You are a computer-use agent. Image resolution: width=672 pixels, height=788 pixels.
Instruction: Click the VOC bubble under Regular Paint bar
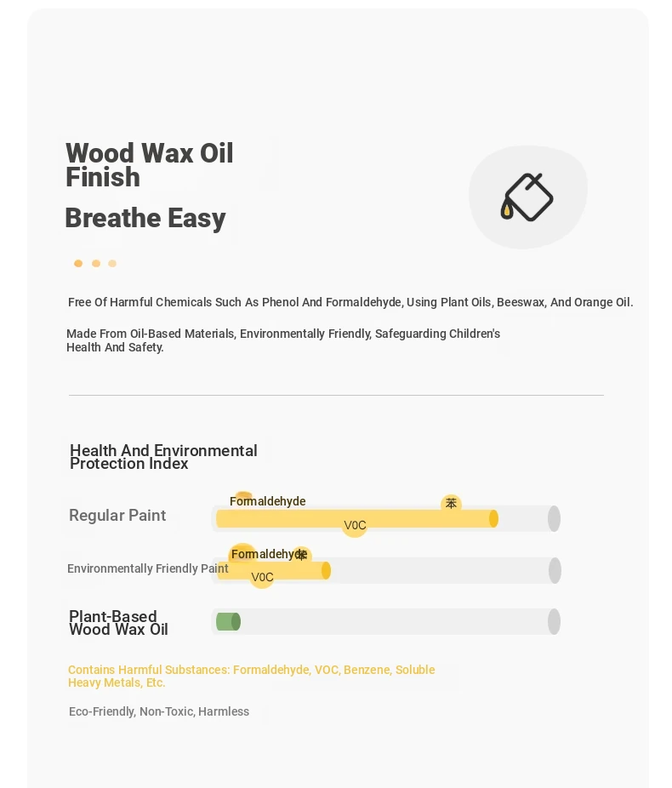tap(355, 525)
